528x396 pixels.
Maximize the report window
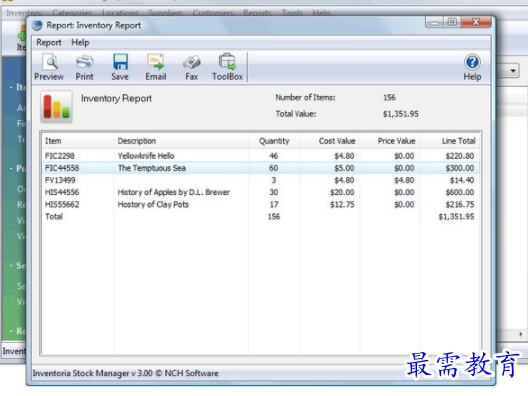(x=452, y=22)
